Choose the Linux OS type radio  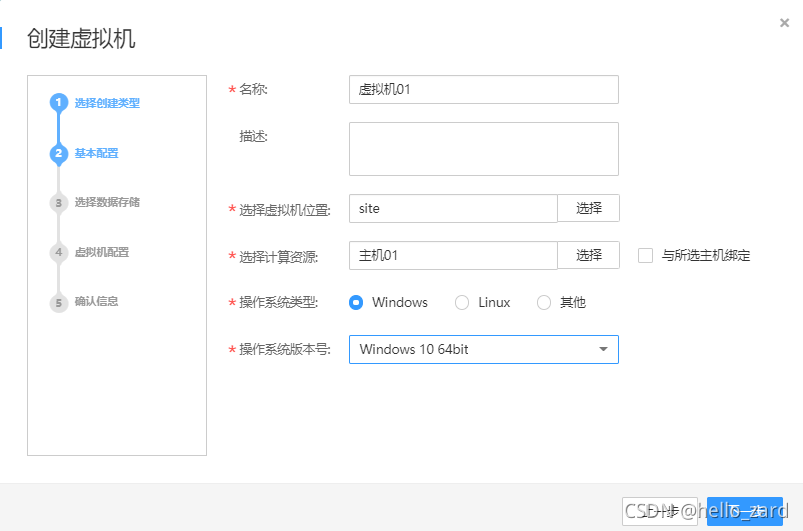[462, 303]
